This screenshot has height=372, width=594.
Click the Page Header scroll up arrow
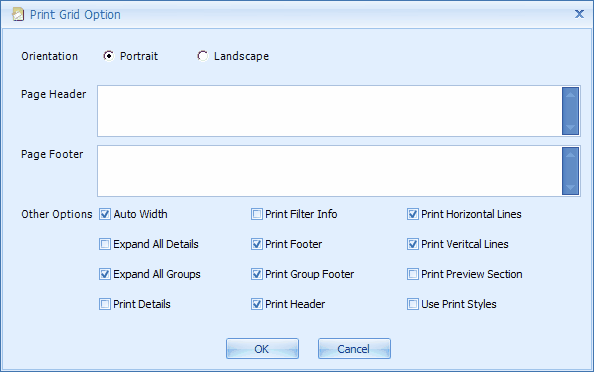pyautogui.click(x=571, y=95)
